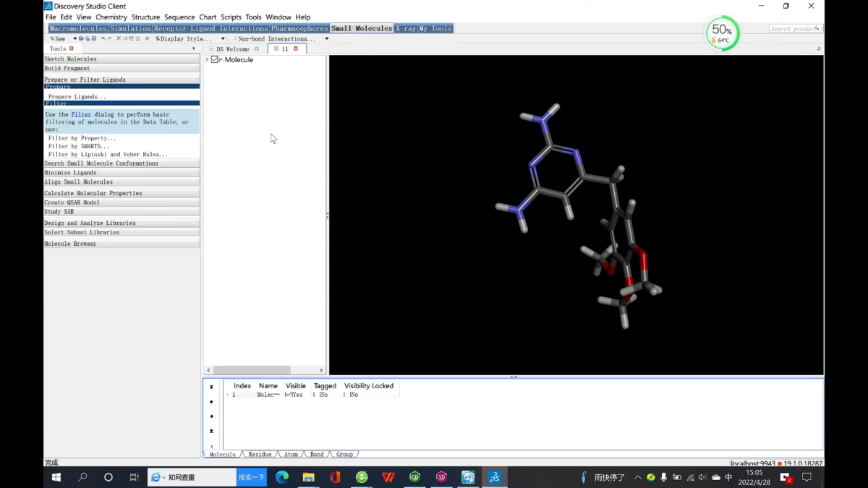Open Windows notification center
Viewport: 868px width, 488px height.
tap(807, 477)
